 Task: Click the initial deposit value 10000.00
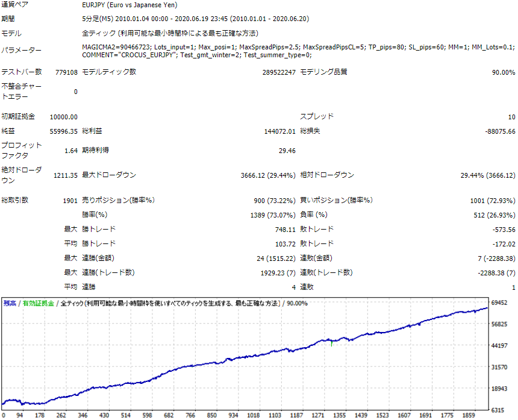coord(63,117)
